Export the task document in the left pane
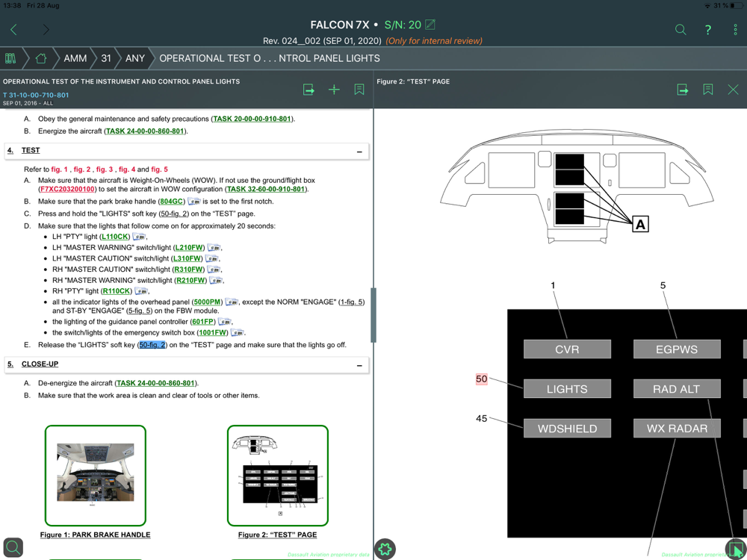The width and height of the screenshot is (747, 560). click(309, 90)
